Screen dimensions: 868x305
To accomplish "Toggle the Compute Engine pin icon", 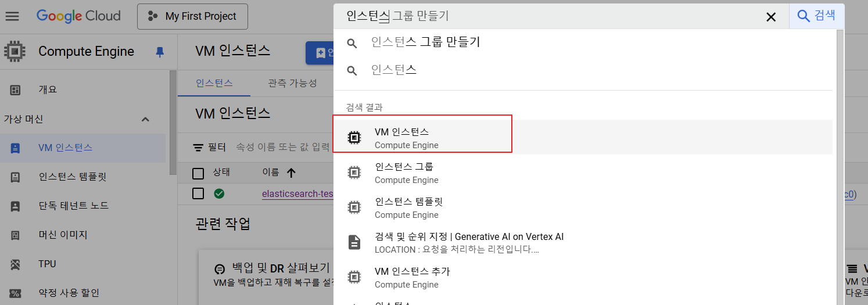I will [160, 52].
